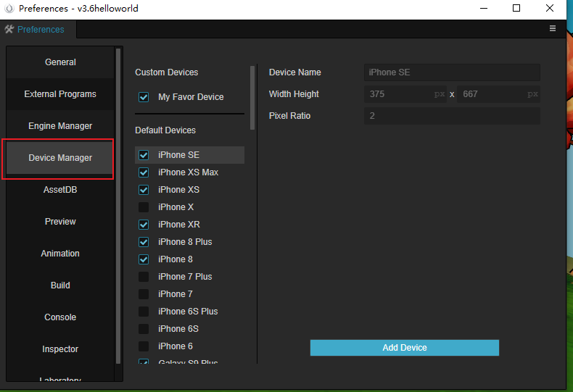
Task: Click the sidebar categories scrollbar
Action: (118, 207)
